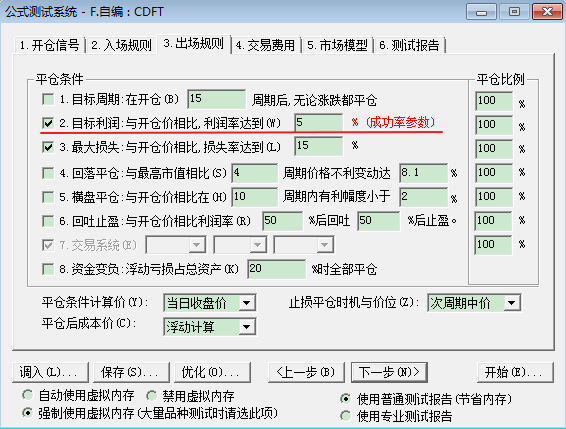Viewport: 566px width, 429px height.
Task: Switch to the 6.测试报告 tab
Action: 410,46
